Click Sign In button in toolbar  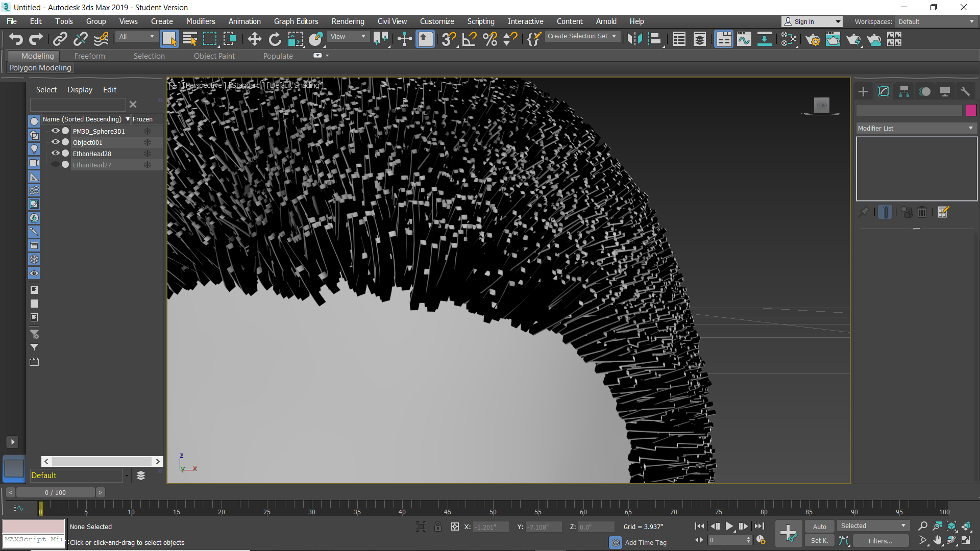click(811, 21)
